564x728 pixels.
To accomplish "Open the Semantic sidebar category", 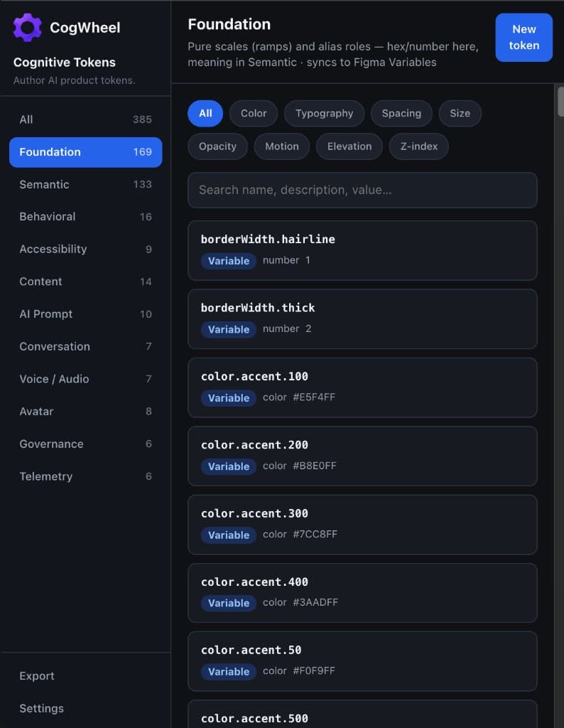I will tap(86, 184).
